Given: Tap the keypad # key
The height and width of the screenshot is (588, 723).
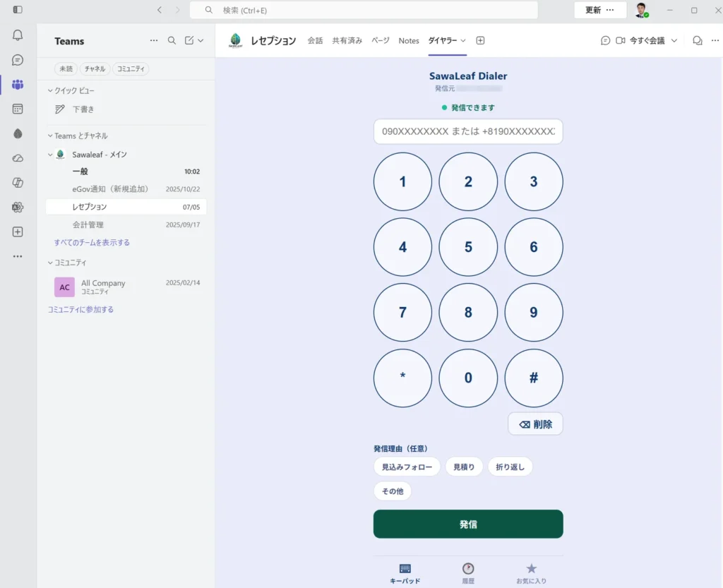Looking at the screenshot, I should coord(534,378).
